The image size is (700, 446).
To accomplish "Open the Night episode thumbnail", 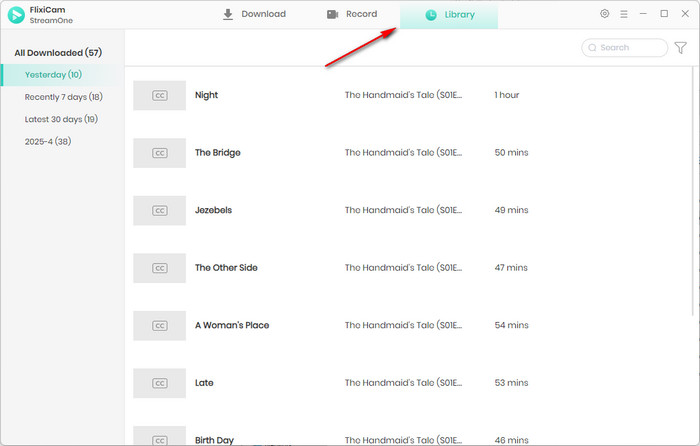I will 159,95.
